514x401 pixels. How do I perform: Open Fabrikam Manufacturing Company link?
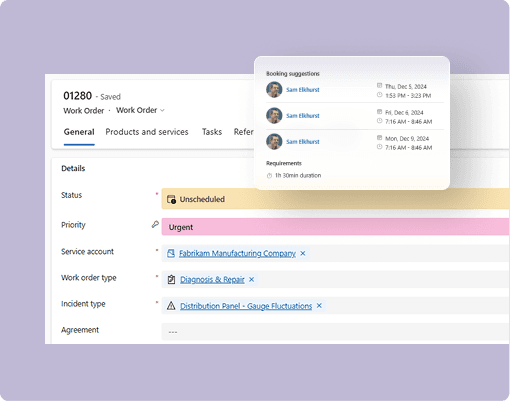pyautogui.click(x=237, y=253)
